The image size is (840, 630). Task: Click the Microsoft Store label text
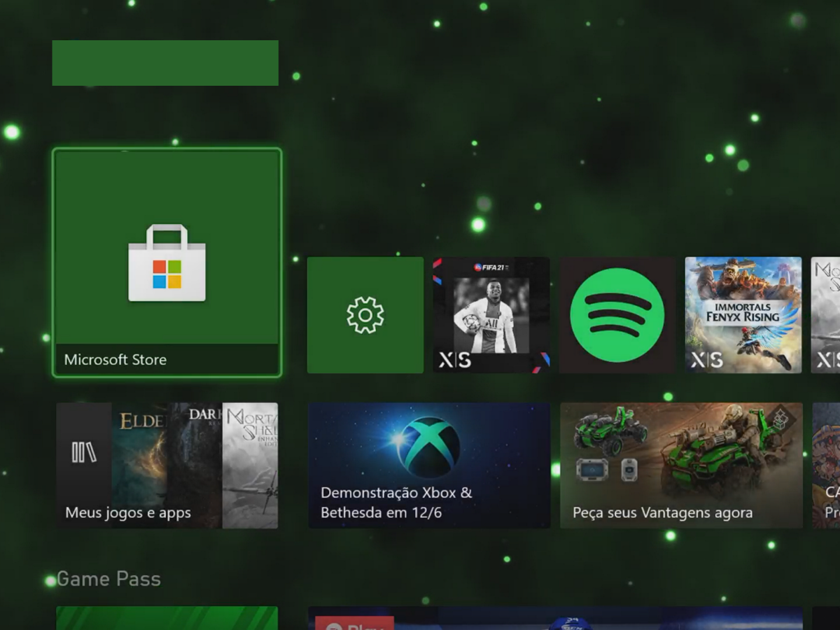click(x=116, y=359)
